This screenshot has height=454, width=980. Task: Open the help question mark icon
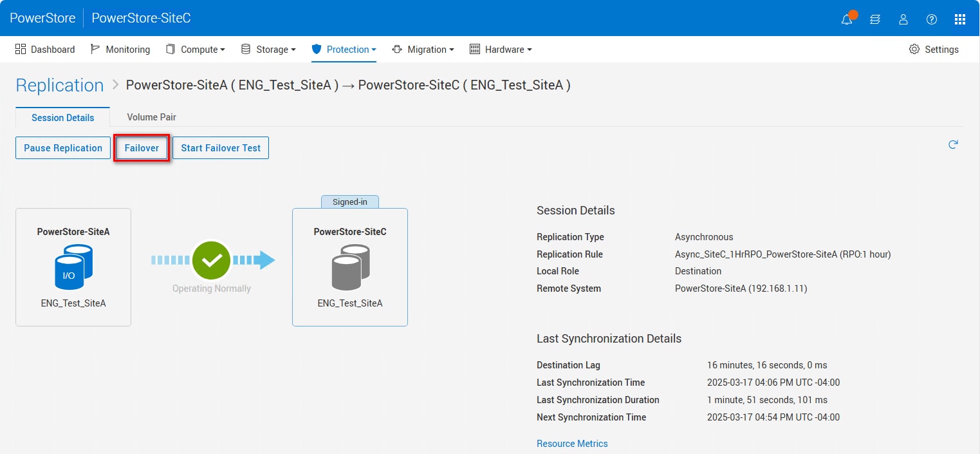point(932,19)
